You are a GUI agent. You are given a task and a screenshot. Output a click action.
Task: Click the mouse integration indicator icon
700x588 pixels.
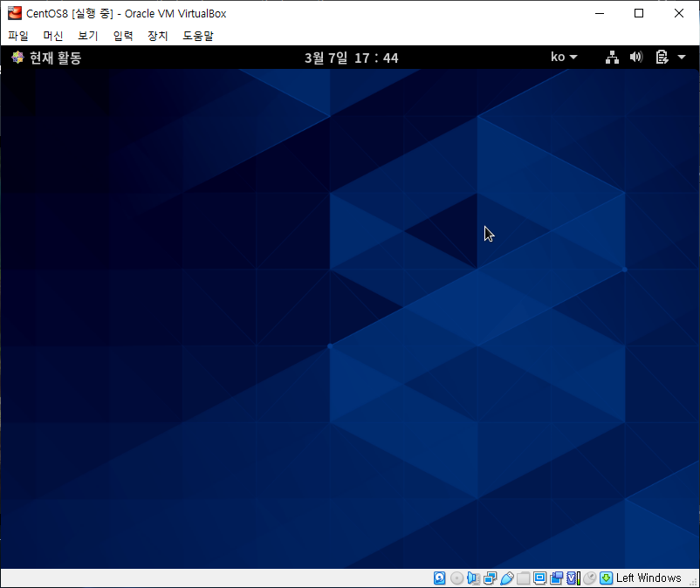(590, 578)
